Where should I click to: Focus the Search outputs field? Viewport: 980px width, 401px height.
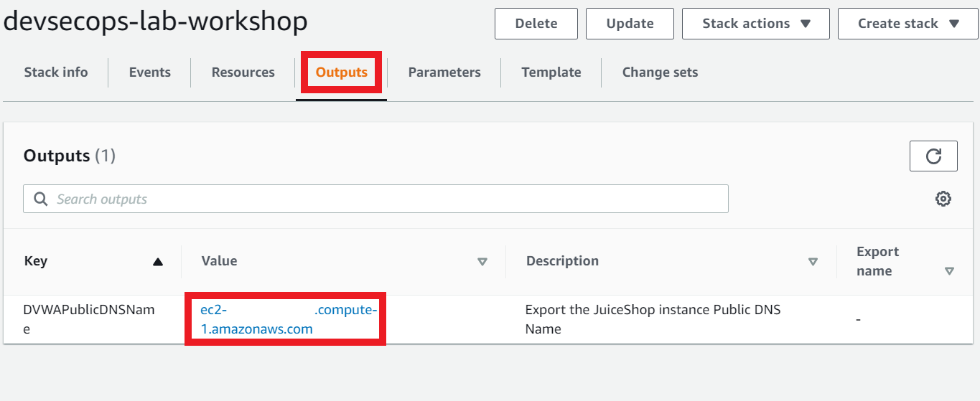[x=375, y=199]
